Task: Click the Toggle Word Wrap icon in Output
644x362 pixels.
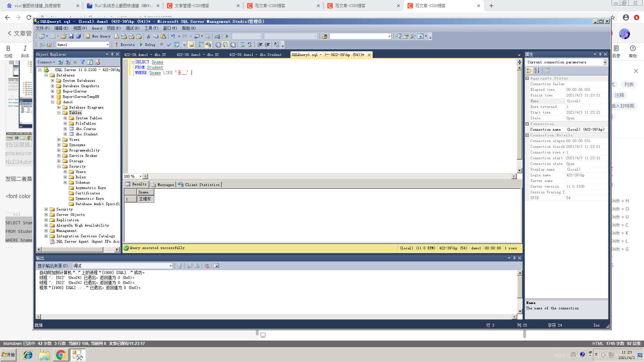Action: 216,266
